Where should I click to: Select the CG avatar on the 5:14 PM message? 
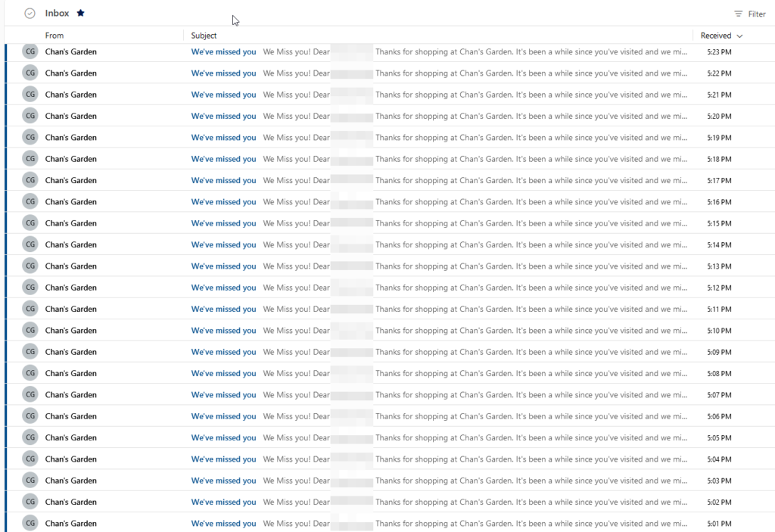click(30, 245)
